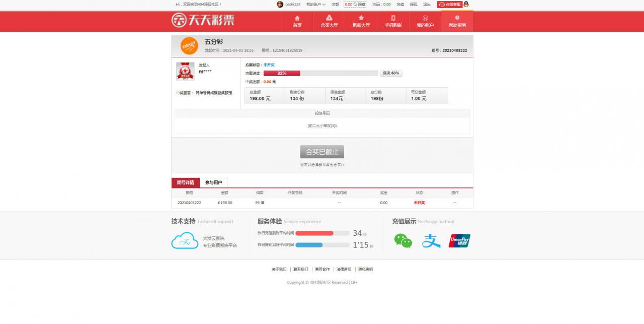
Task: Click the 合买已截止 button
Action: pyautogui.click(x=322, y=152)
